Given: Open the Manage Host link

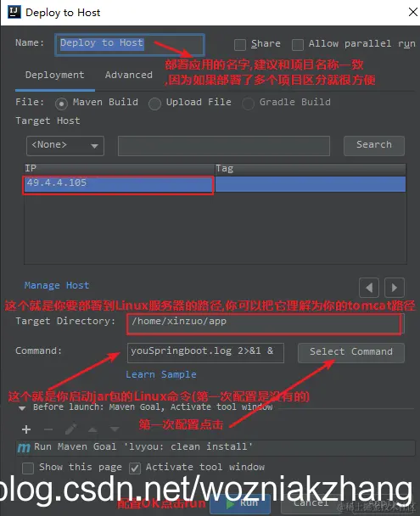Looking at the screenshot, I should click(57, 285).
